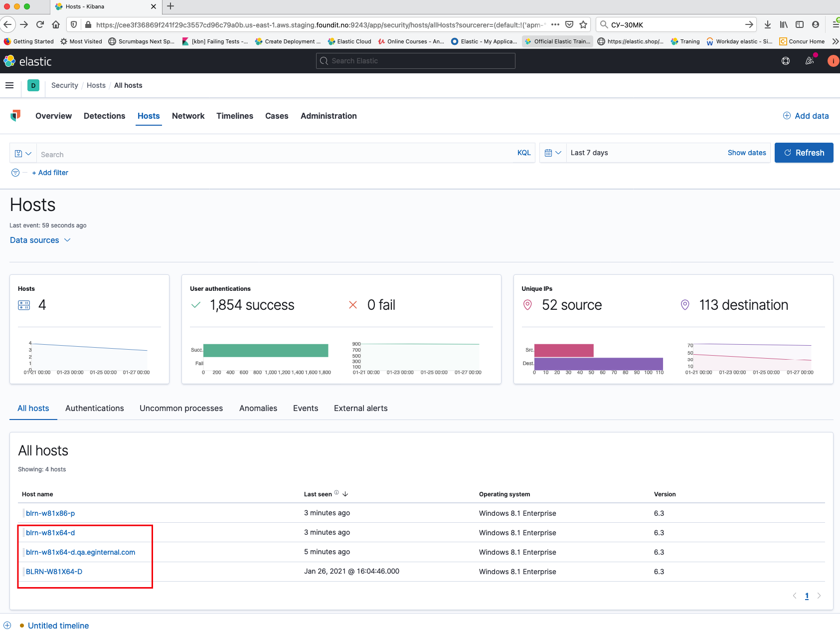Open the Timelines tab

coord(235,116)
